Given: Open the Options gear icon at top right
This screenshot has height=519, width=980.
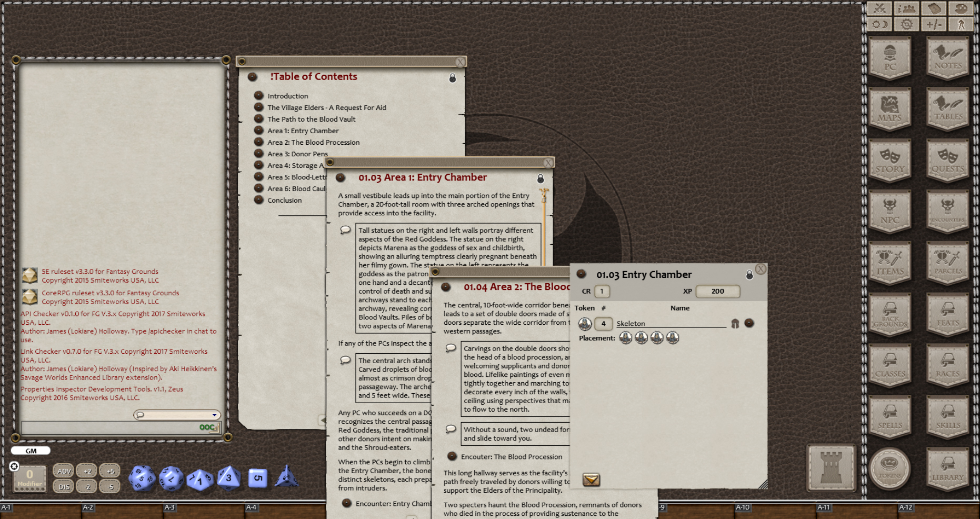Looking at the screenshot, I should click(x=906, y=24).
